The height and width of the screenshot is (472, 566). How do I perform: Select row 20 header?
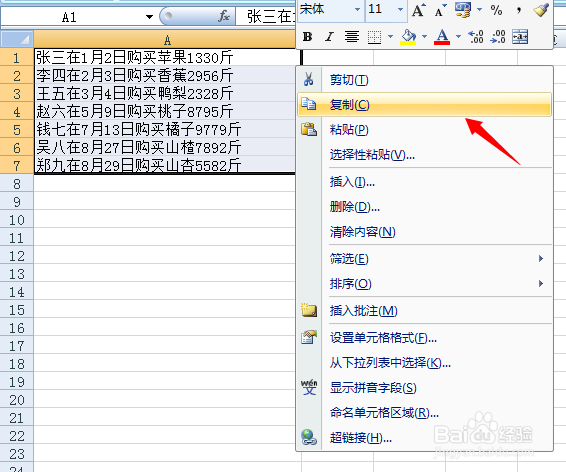coord(17,400)
